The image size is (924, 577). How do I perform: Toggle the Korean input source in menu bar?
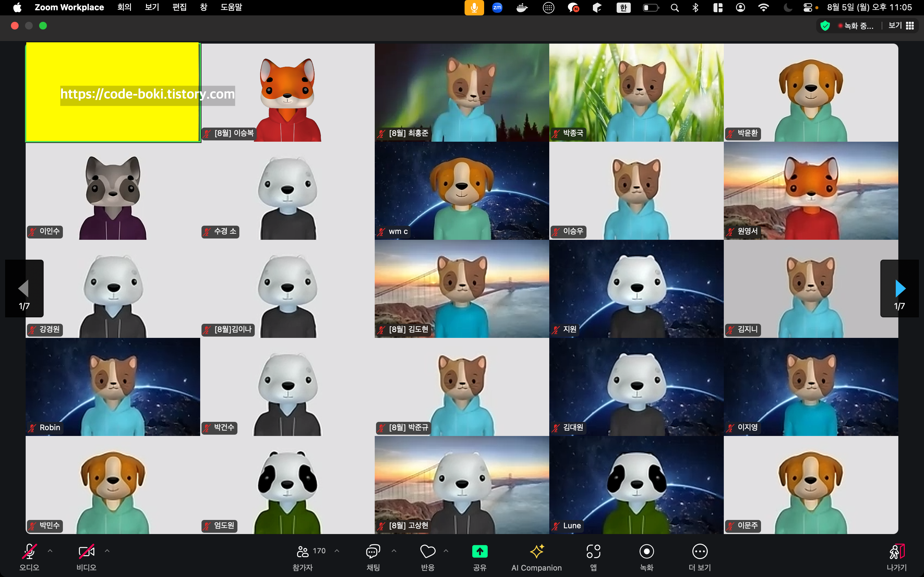(623, 8)
